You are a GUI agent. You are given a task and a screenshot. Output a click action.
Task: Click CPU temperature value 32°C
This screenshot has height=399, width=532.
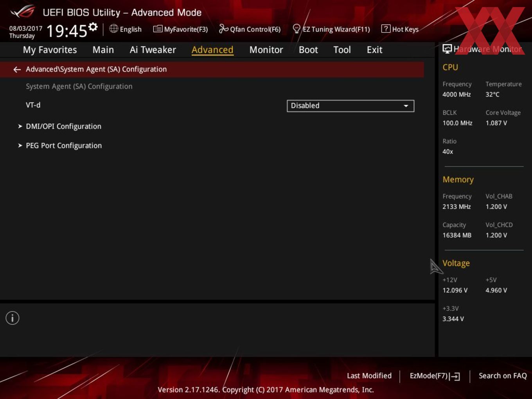click(492, 94)
